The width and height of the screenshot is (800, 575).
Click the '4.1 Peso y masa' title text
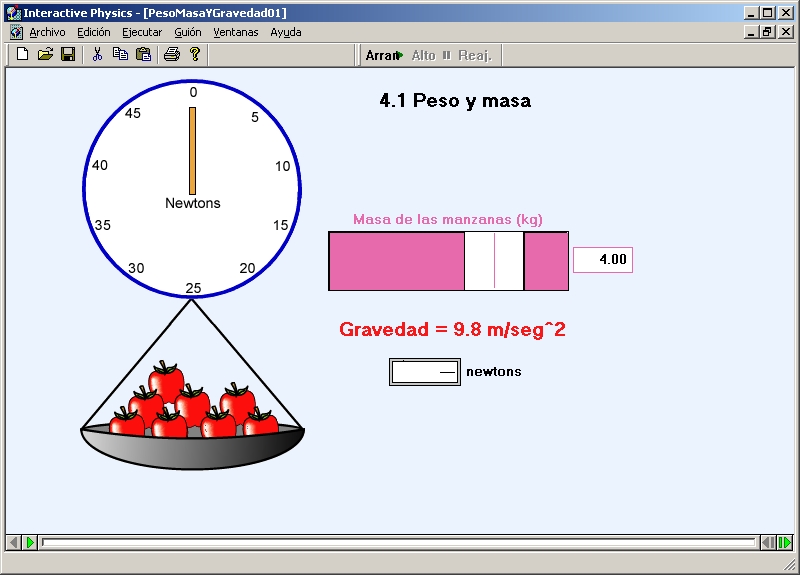click(455, 101)
